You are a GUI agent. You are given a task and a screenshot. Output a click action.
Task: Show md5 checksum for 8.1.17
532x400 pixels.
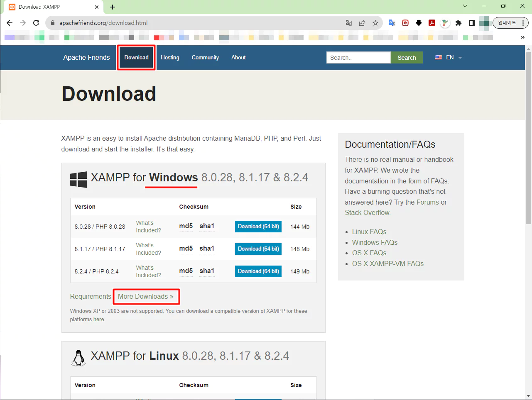pos(186,249)
